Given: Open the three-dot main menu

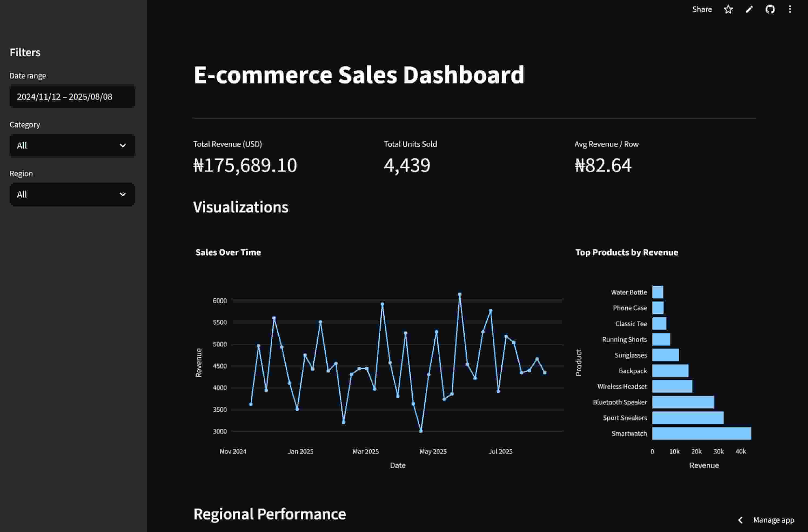Looking at the screenshot, I should point(790,9).
